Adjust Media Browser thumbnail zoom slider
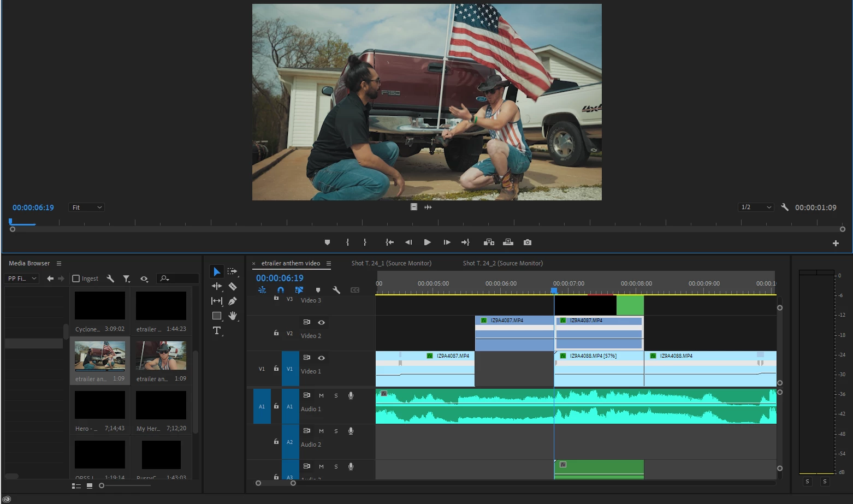853x504 pixels. click(102, 485)
